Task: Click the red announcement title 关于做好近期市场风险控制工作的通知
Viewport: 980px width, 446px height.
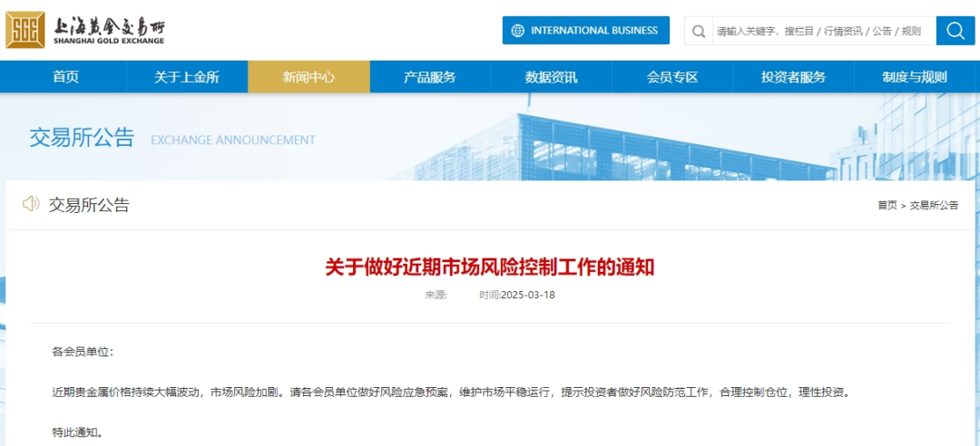Action: tap(489, 267)
